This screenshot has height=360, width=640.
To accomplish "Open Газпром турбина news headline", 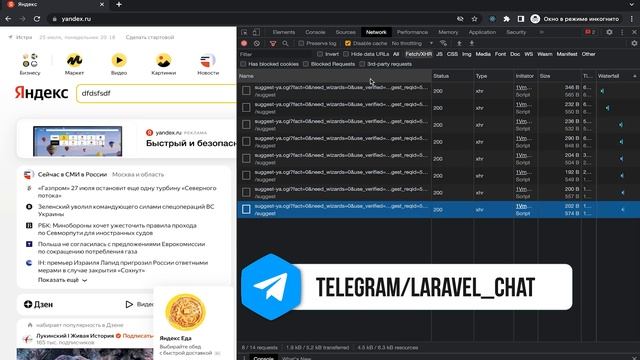I will (x=127, y=192).
